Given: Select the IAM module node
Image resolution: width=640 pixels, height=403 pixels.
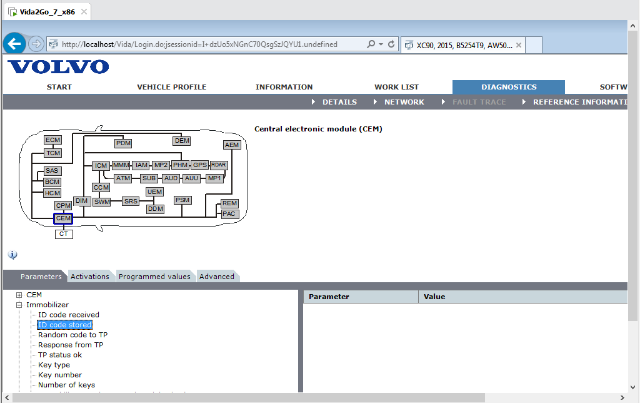Looking at the screenshot, I should click(x=141, y=165).
